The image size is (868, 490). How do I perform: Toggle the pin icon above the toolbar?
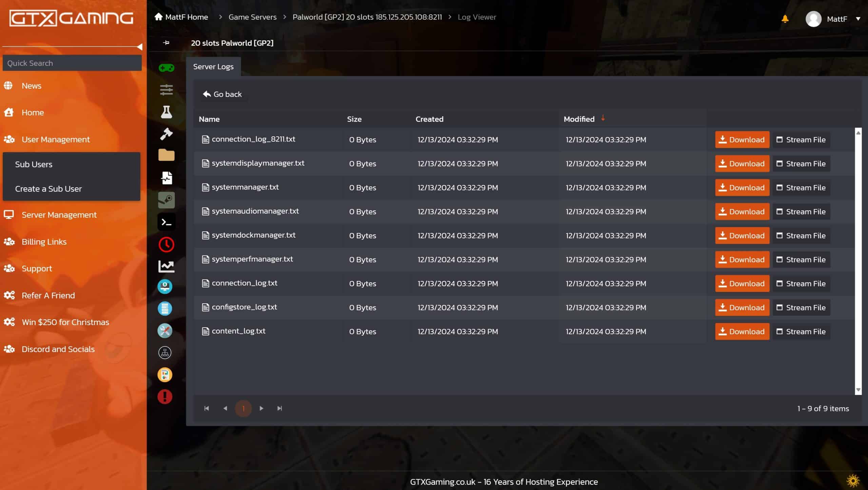tap(166, 43)
